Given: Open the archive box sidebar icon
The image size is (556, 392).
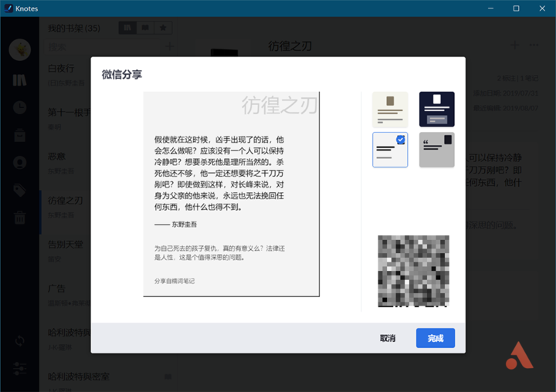Looking at the screenshot, I should tap(20, 135).
